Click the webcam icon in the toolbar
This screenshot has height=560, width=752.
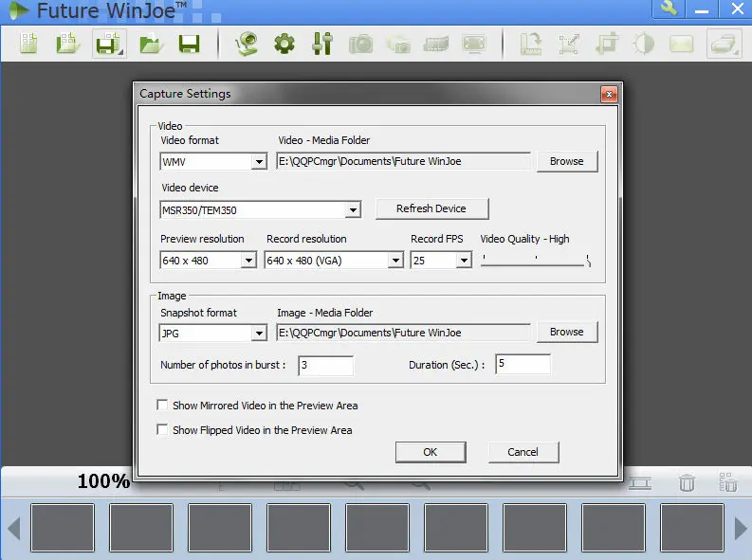pyautogui.click(x=247, y=44)
